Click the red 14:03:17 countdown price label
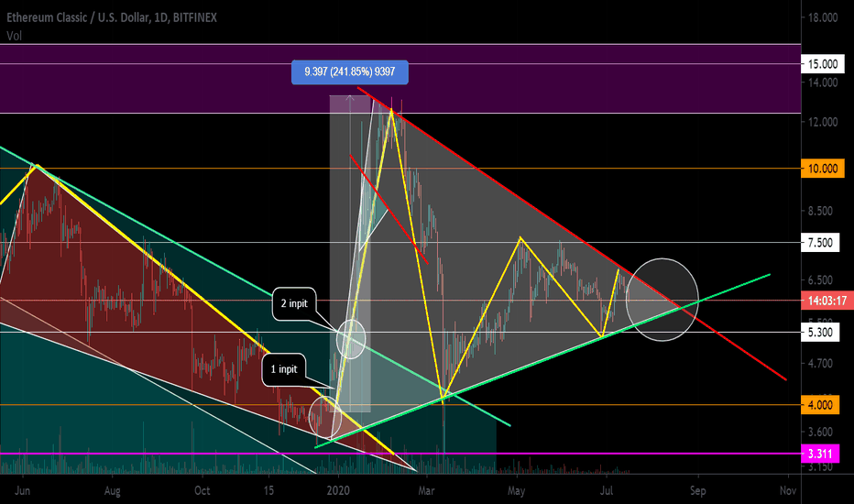 click(827, 301)
